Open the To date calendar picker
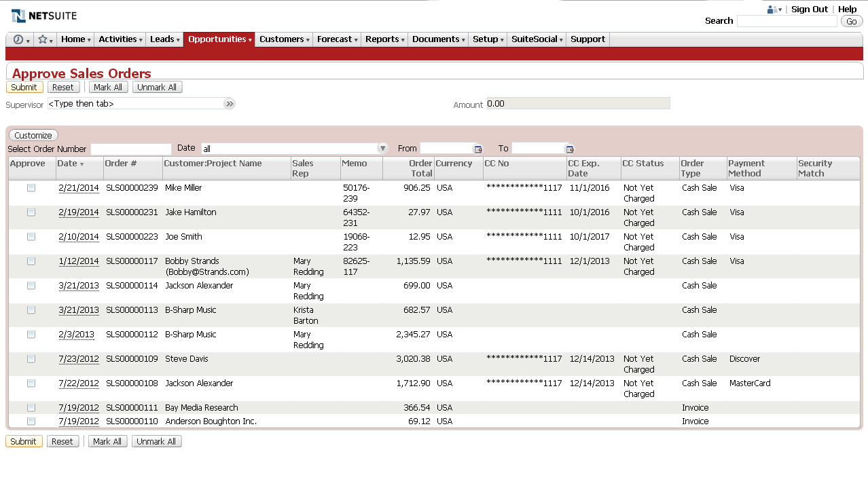The image size is (868, 490). pyautogui.click(x=570, y=149)
